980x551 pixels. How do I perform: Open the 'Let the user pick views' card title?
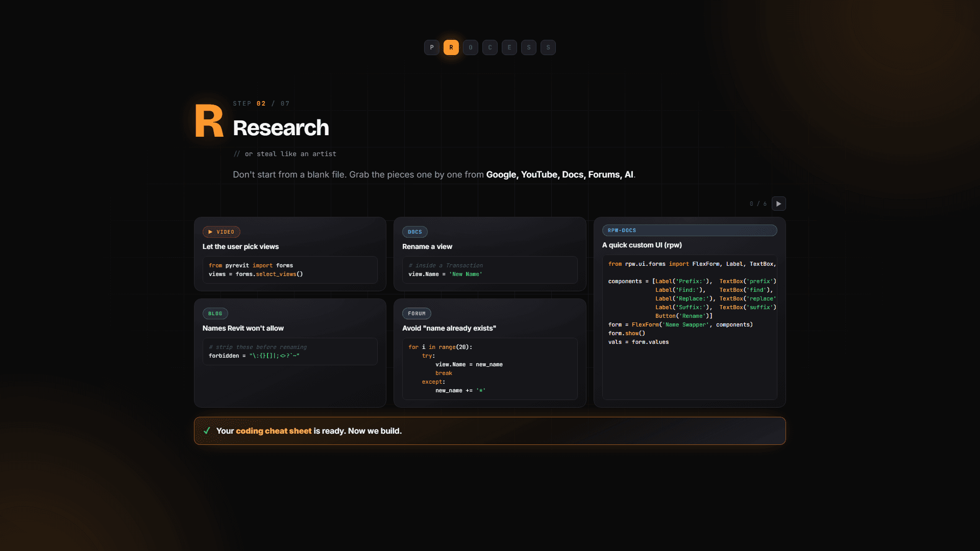click(240, 246)
